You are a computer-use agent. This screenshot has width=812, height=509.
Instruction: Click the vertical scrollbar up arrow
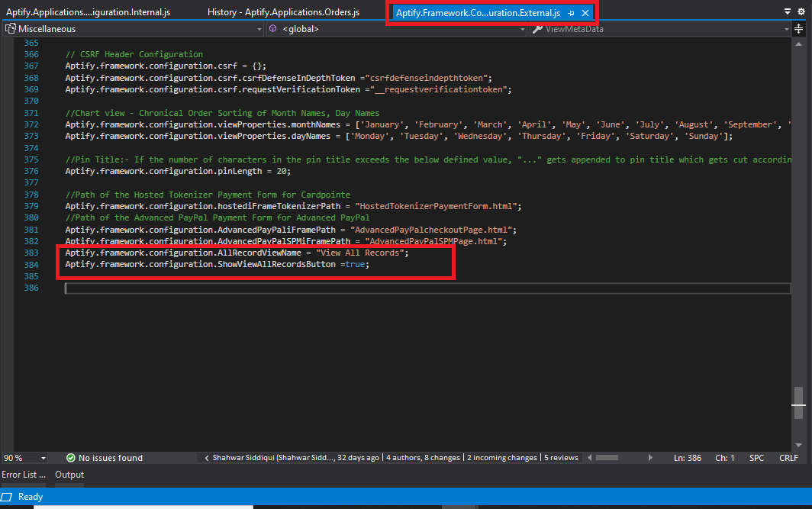point(798,44)
